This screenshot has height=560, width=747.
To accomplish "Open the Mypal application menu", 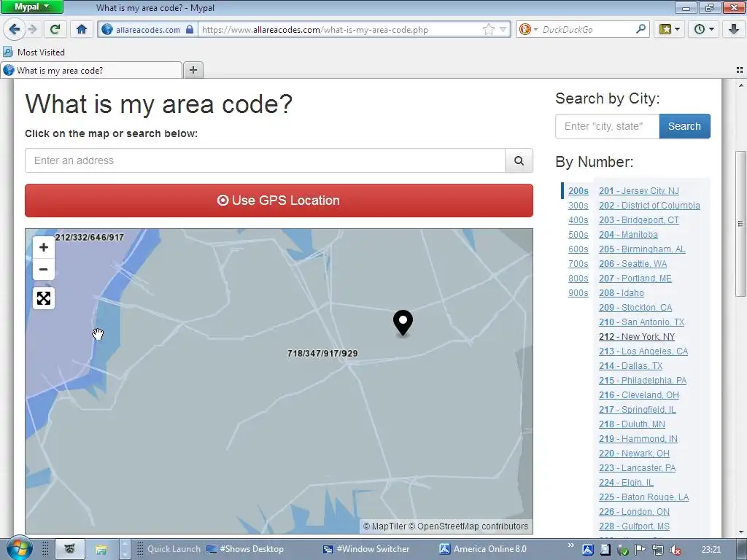I will 31,7.
